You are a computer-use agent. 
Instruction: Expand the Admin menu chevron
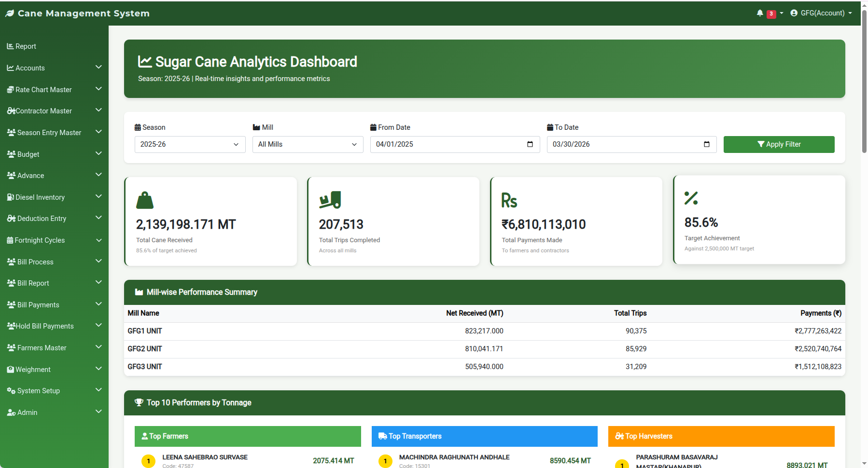(x=98, y=412)
